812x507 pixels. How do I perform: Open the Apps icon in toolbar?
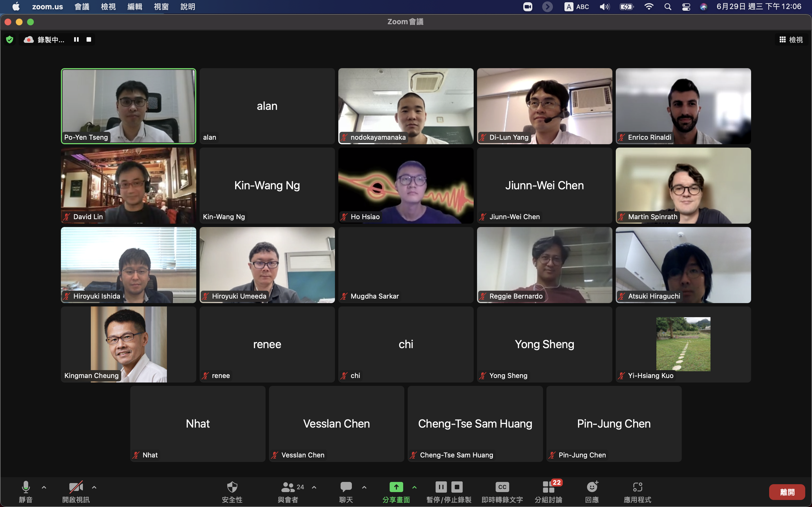tap(637, 487)
